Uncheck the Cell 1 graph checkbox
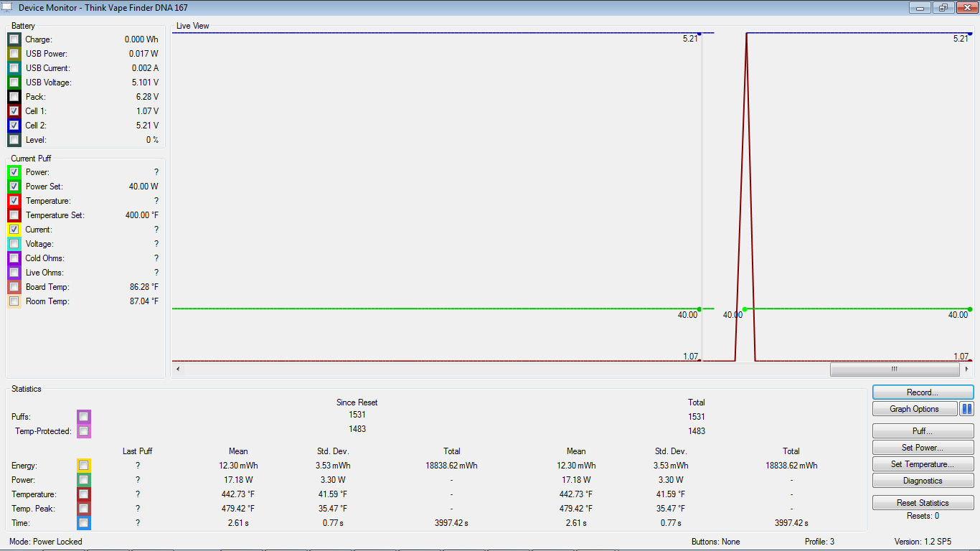Viewport: 980px width, 551px height. coord(14,111)
